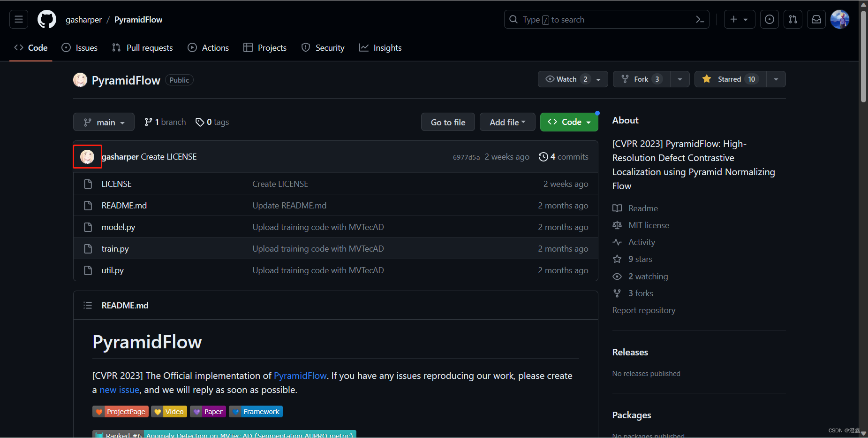View the 2 watching link
The image size is (868, 438).
[x=641, y=277]
